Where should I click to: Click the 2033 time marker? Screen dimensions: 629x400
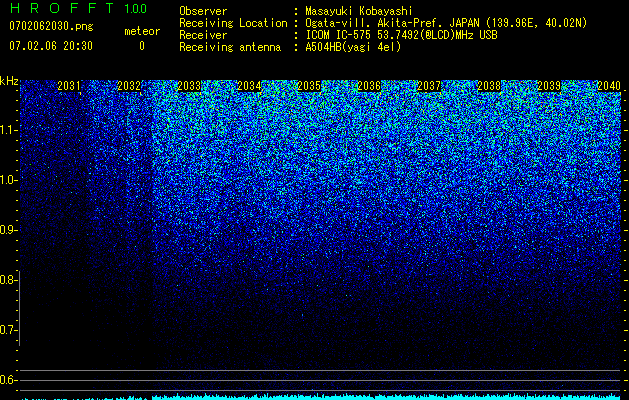[189, 86]
